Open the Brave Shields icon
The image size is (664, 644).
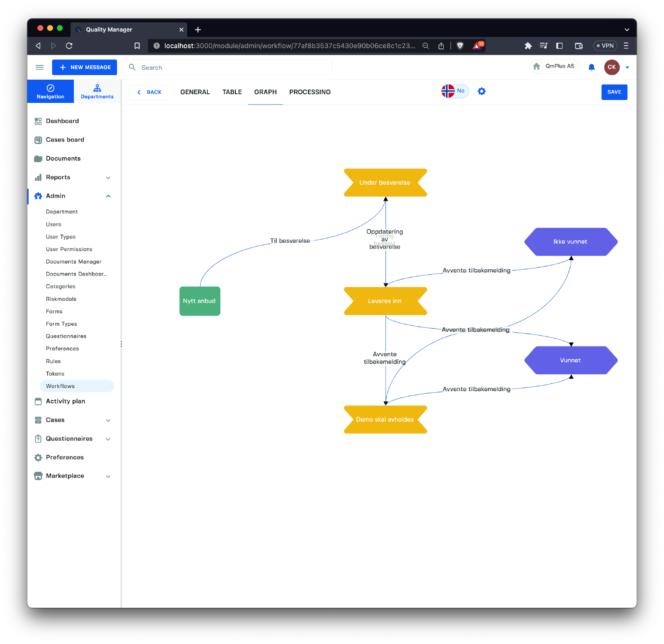(460, 46)
